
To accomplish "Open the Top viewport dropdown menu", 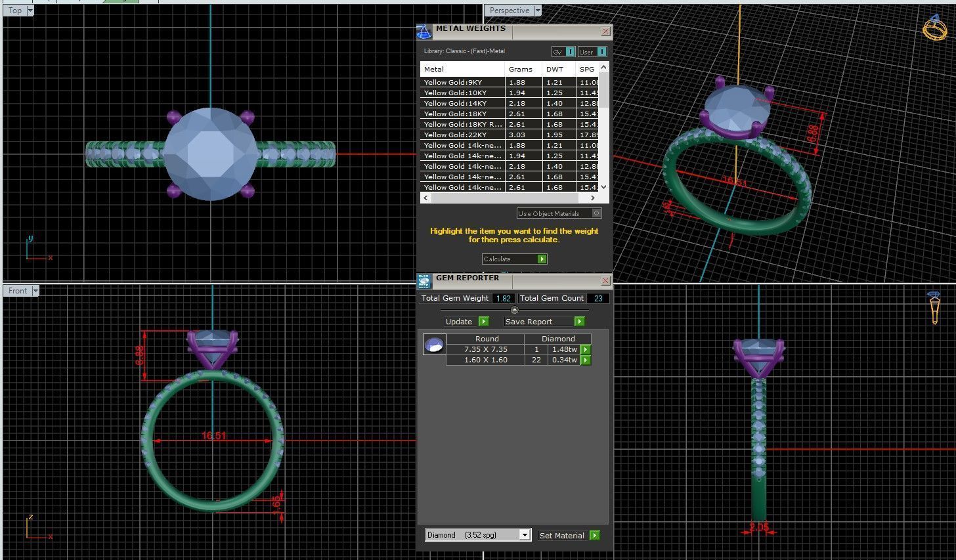I will tap(30, 11).
